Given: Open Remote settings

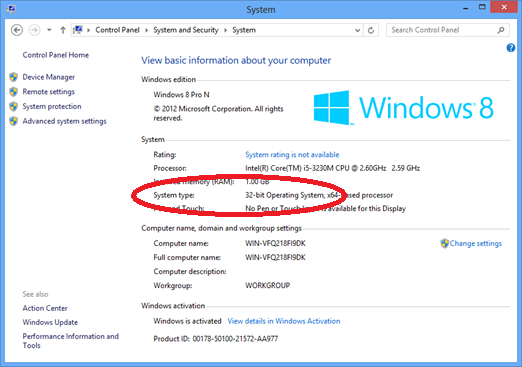Looking at the screenshot, I should tap(49, 92).
